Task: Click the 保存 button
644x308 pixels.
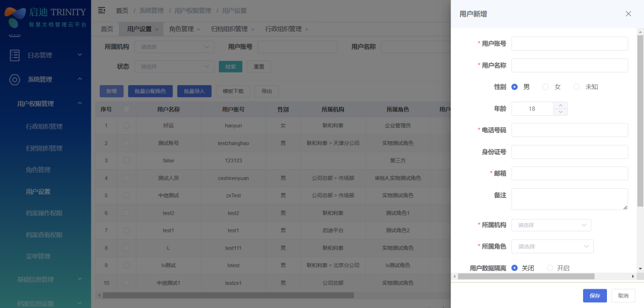Action: coord(595,296)
